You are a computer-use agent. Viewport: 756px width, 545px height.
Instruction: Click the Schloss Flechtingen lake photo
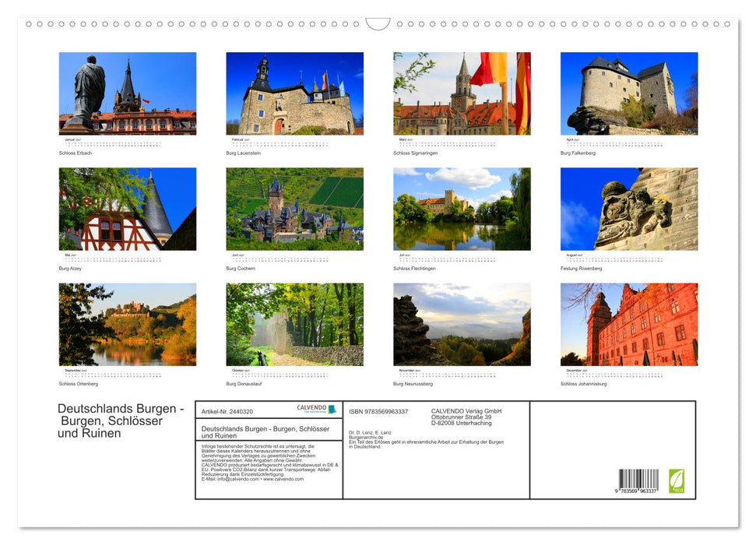(462, 209)
